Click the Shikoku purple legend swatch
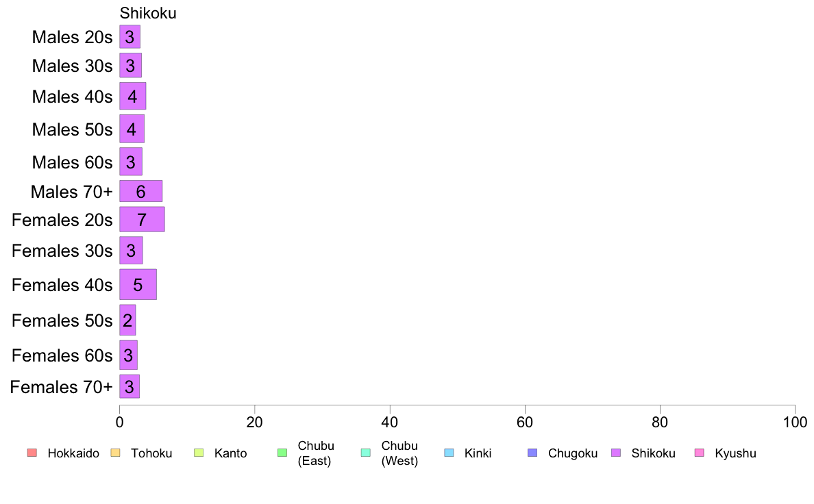 click(x=616, y=453)
